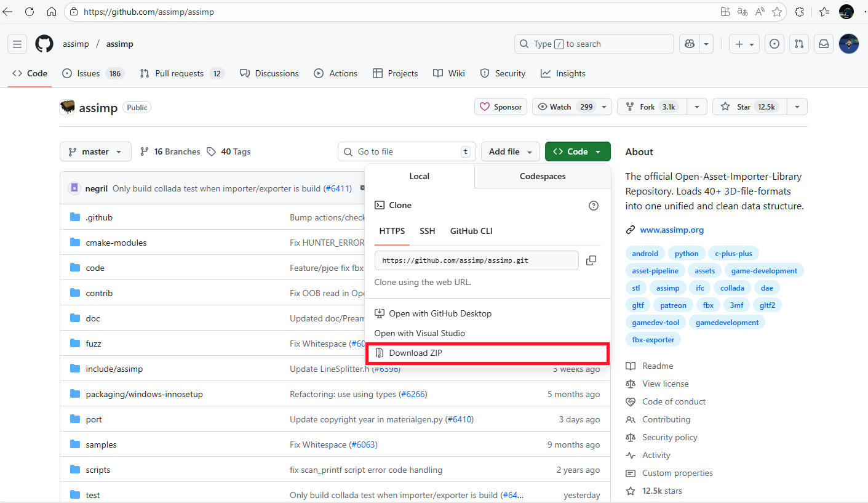Open the Actions tab
The height and width of the screenshot is (503, 868).
(x=335, y=73)
